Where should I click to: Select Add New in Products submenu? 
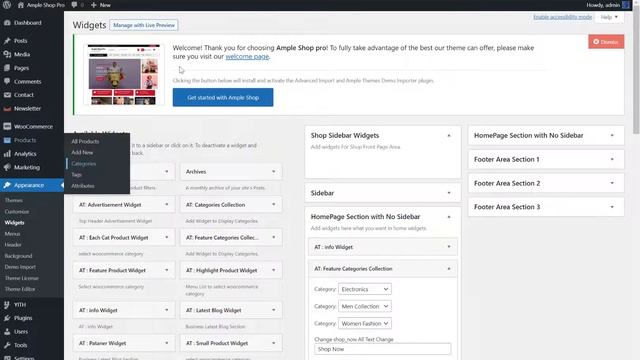(82, 152)
